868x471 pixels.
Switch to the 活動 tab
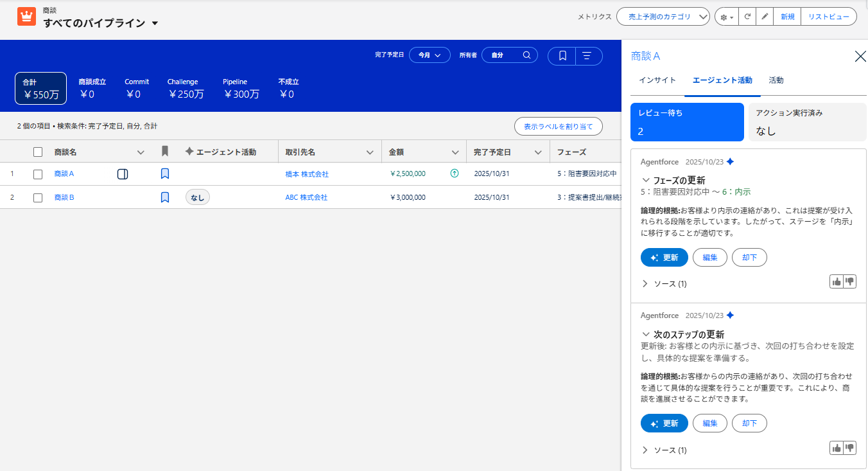coord(776,80)
